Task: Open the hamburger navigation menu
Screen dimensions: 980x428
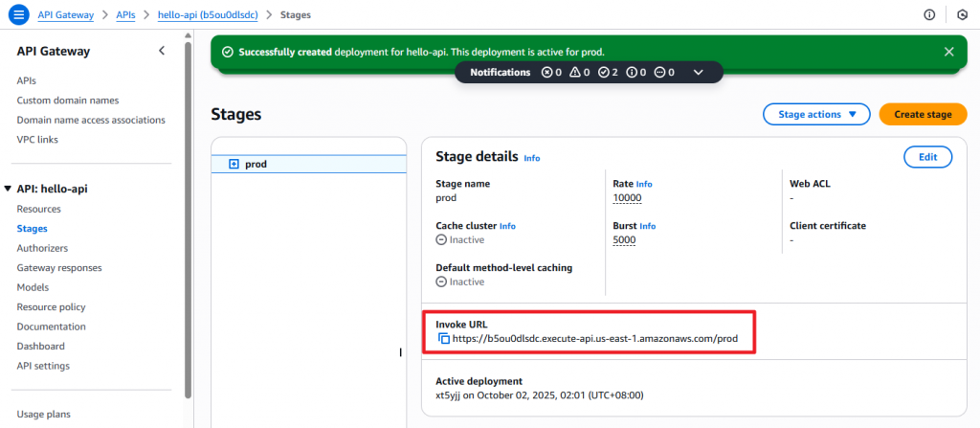Action: (18, 15)
